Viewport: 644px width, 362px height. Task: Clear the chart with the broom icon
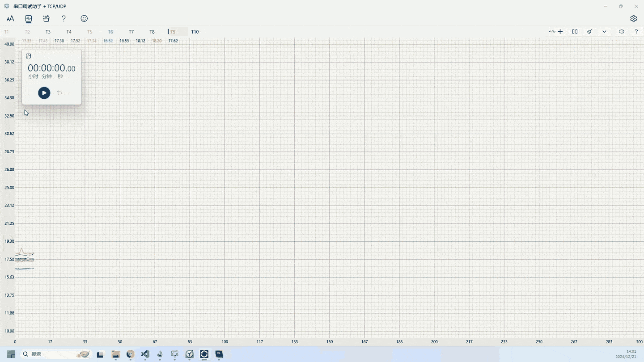590,32
